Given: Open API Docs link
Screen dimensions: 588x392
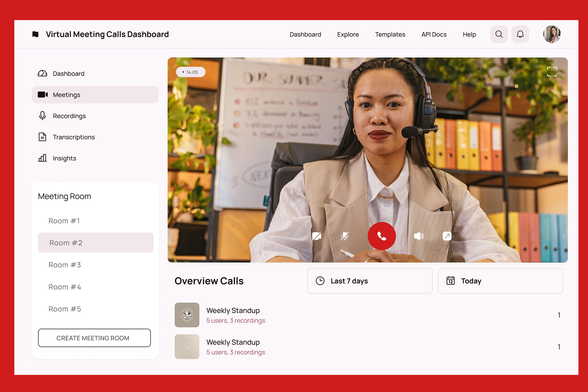Looking at the screenshot, I should pyautogui.click(x=434, y=34).
